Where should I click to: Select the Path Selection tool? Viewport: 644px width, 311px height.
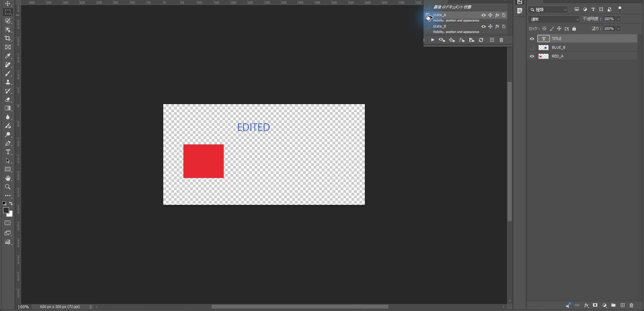coord(8,161)
